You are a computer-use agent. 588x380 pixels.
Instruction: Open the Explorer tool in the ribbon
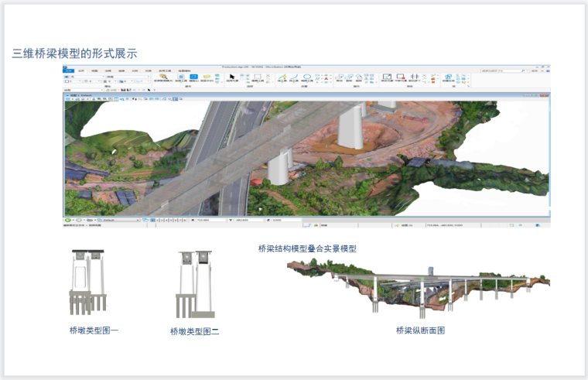tap(164, 78)
